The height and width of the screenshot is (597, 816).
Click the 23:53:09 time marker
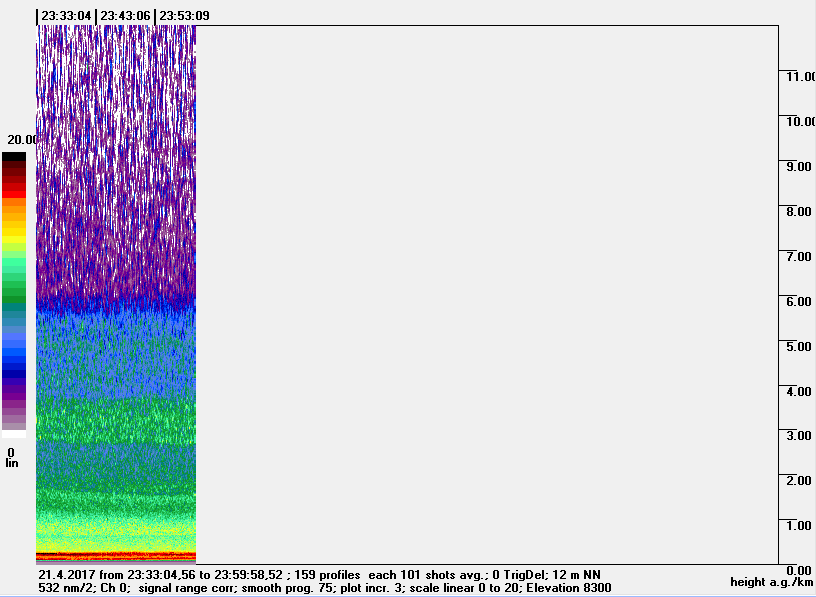tap(184, 16)
